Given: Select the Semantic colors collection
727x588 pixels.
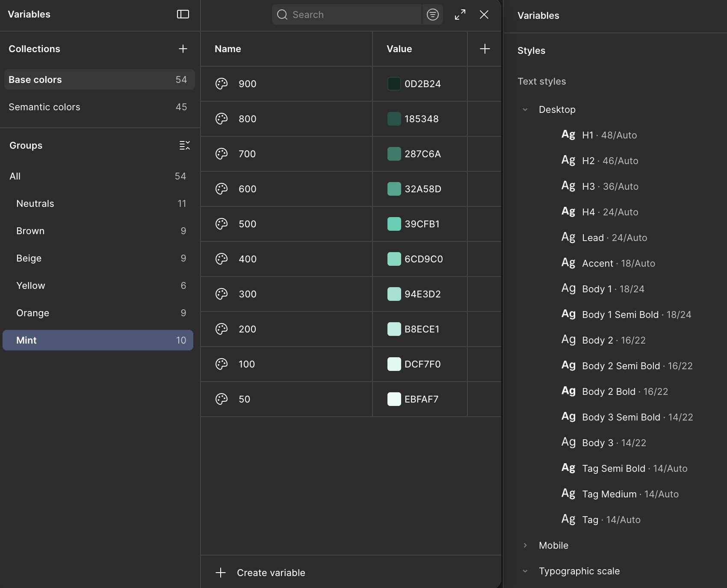Looking at the screenshot, I should coord(99,107).
